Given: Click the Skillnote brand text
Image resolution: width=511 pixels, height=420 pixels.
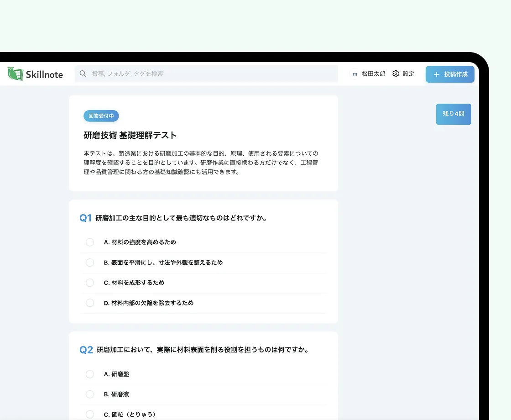Looking at the screenshot, I should [x=44, y=74].
